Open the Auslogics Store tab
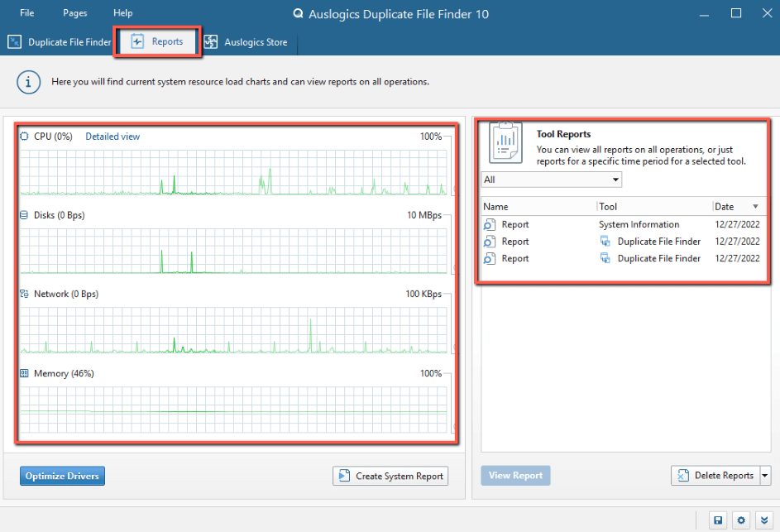Screen dimensions: 780x532 tap(246, 42)
